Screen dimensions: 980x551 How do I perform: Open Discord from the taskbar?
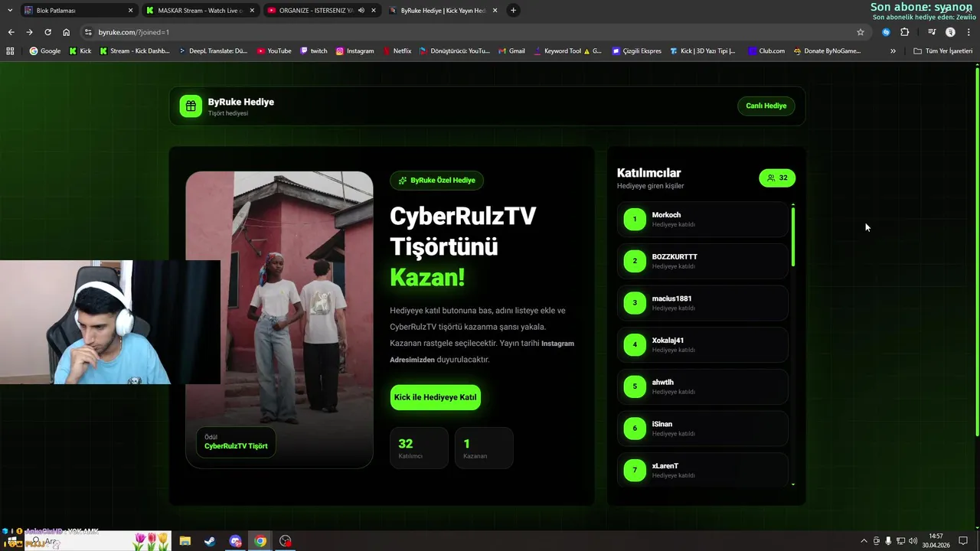pyautogui.click(x=235, y=541)
